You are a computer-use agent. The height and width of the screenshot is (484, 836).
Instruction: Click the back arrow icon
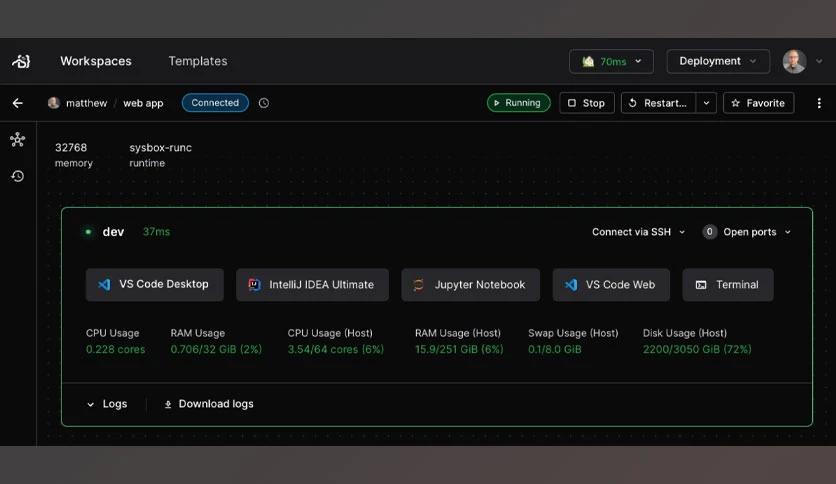(x=17, y=103)
